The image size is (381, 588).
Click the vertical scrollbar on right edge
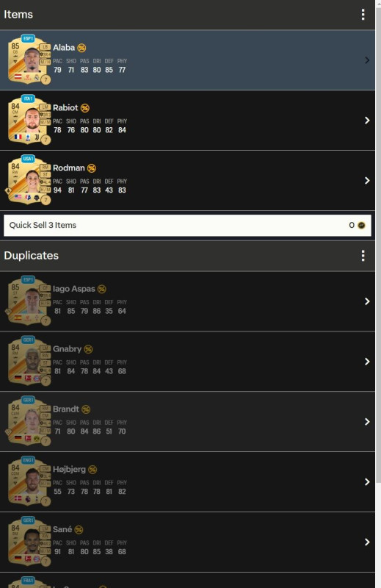tap(378, 240)
